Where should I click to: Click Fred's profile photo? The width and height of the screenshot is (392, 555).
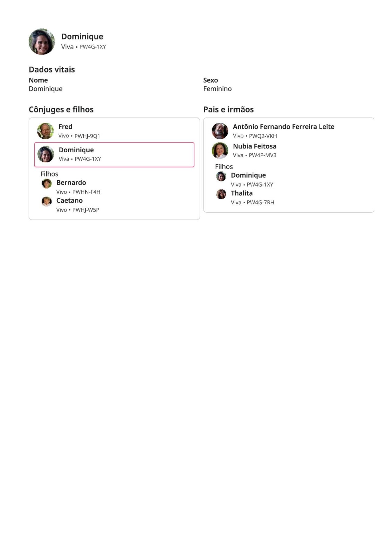[x=45, y=131]
